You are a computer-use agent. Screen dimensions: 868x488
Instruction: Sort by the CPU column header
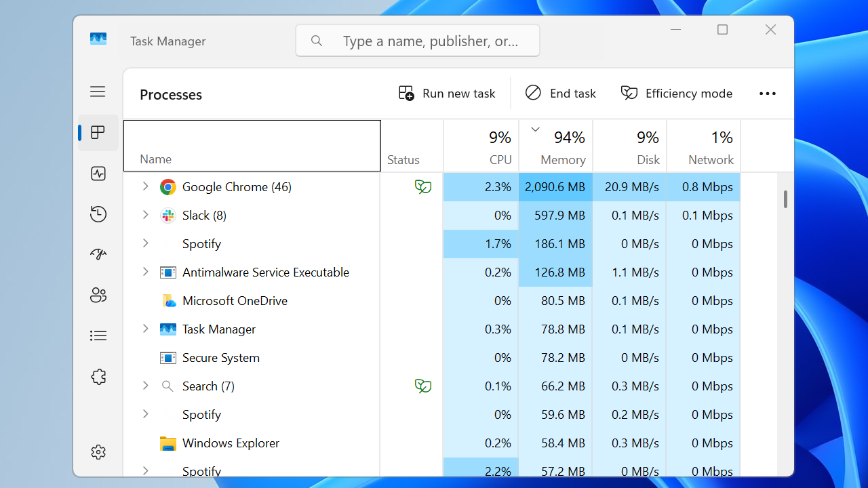481,146
